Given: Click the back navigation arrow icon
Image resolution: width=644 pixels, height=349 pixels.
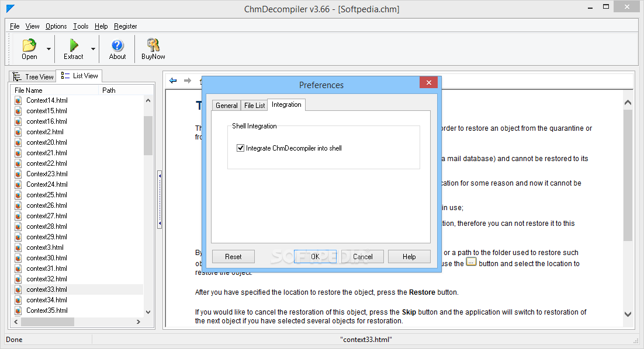Looking at the screenshot, I should pos(173,81).
